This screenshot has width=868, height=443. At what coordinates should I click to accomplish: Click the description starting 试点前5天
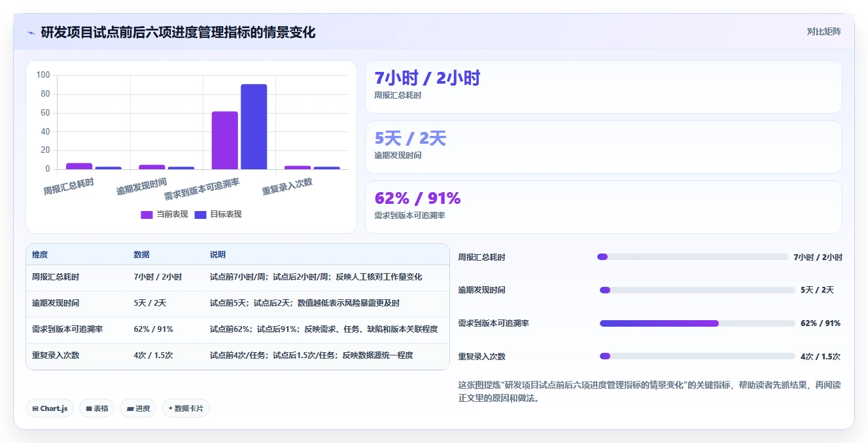tap(305, 303)
